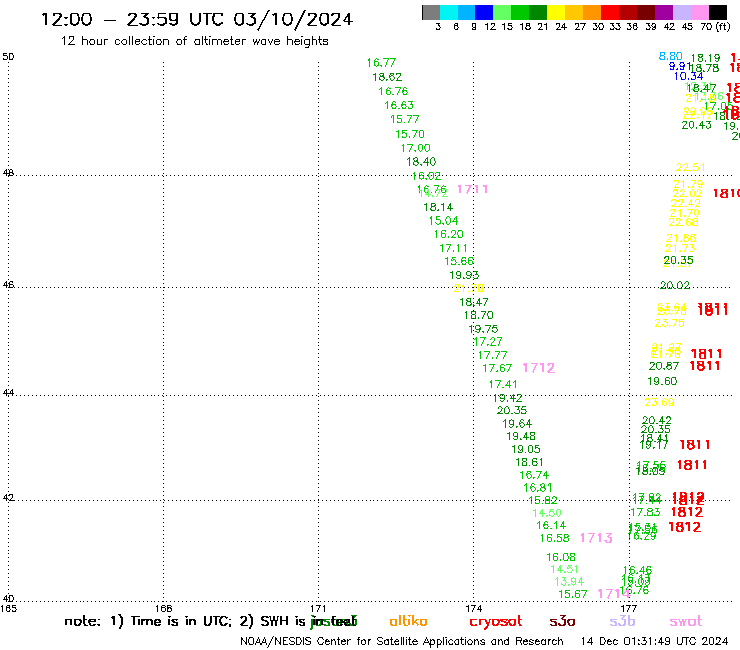Click the purple swatch in the color scale
The width and height of the screenshot is (740, 650).
coord(663,12)
